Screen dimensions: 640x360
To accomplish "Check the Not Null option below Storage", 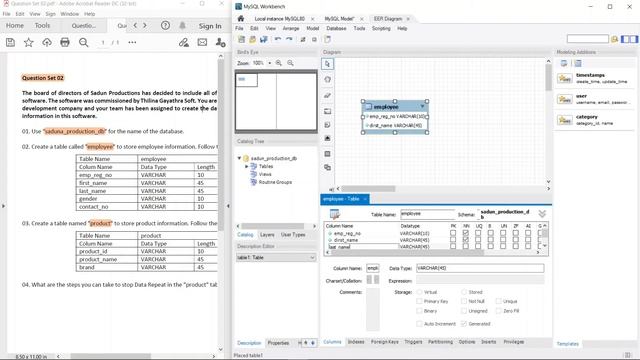I will pyautogui.click(x=464, y=301).
